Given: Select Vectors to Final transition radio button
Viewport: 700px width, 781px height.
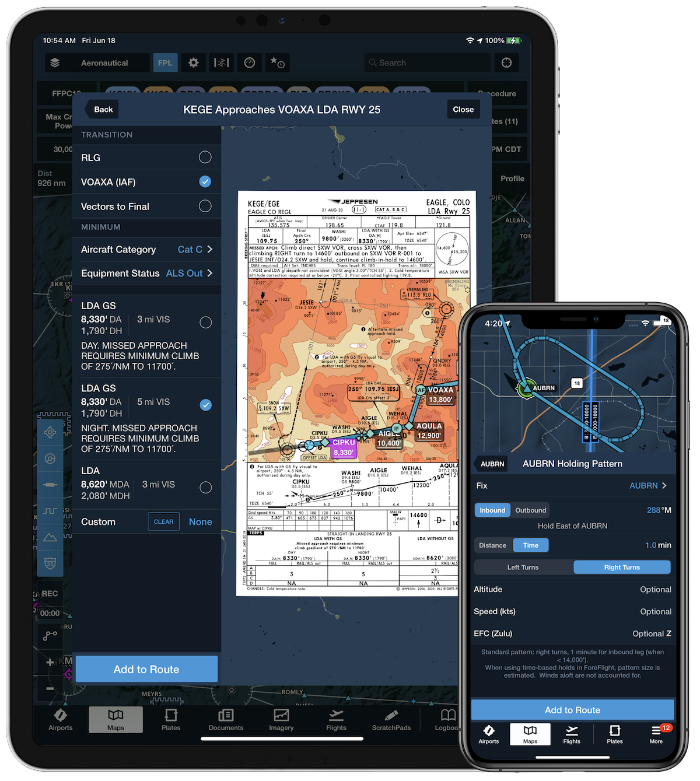Looking at the screenshot, I should click(x=205, y=206).
